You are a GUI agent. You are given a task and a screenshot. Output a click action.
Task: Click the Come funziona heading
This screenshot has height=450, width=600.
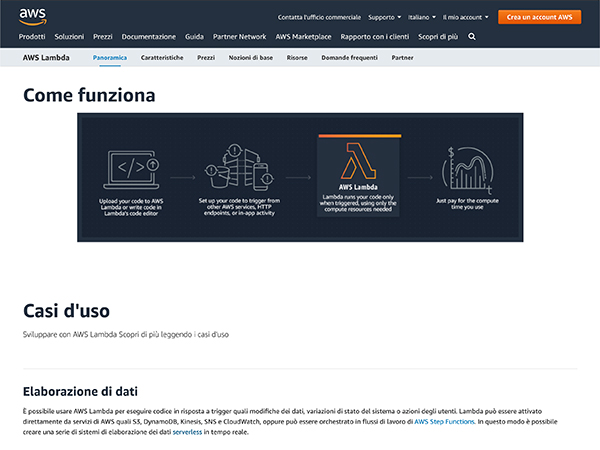point(89,95)
